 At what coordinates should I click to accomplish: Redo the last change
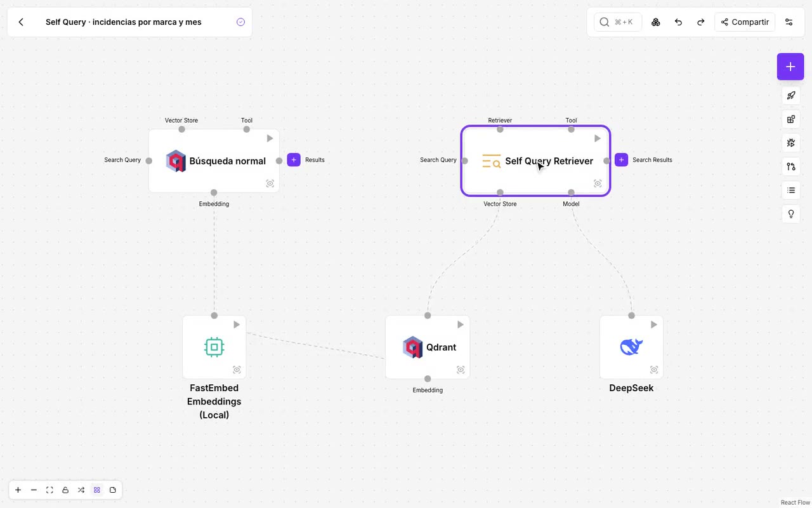tap(700, 22)
